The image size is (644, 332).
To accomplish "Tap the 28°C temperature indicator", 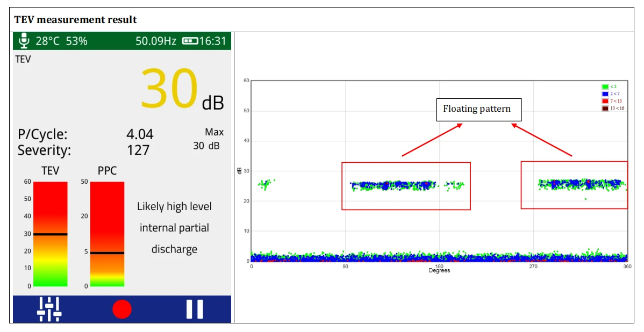I will 47,40.
